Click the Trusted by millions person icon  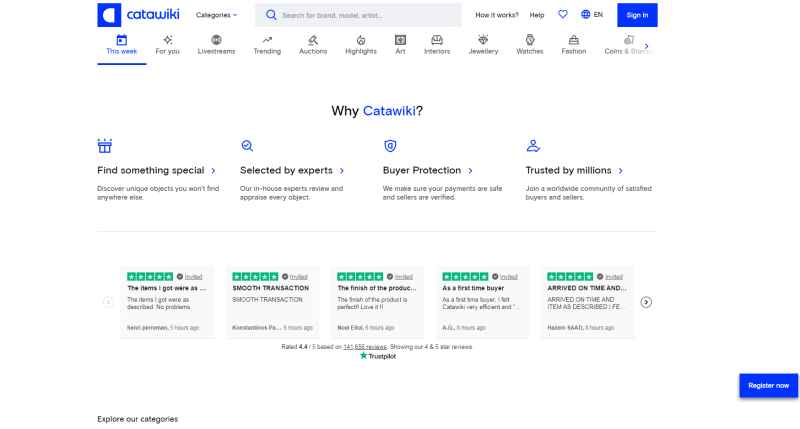533,146
